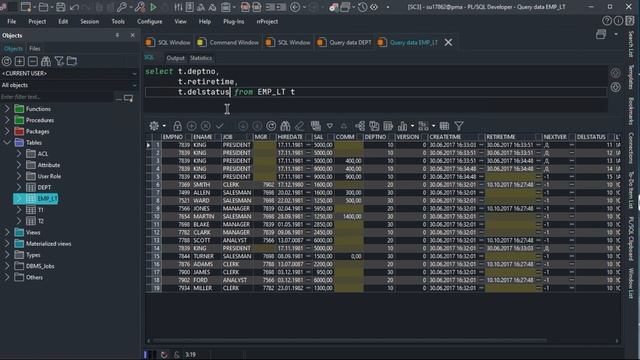The image size is (640, 360).
Task: Switch to the Query data DEPT tab
Action: click(x=344, y=42)
